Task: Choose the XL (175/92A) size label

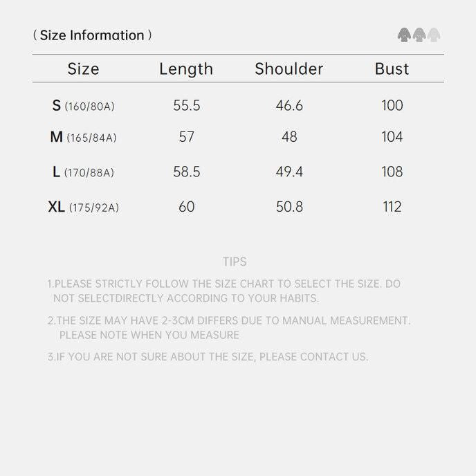Action: [x=83, y=207]
